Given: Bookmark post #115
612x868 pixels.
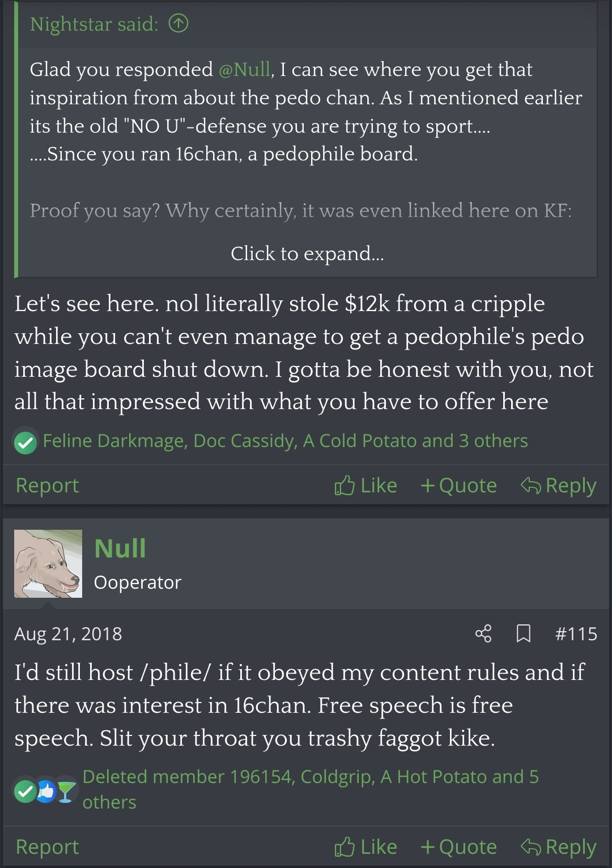Looking at the screenshot, I should (524, 633).
